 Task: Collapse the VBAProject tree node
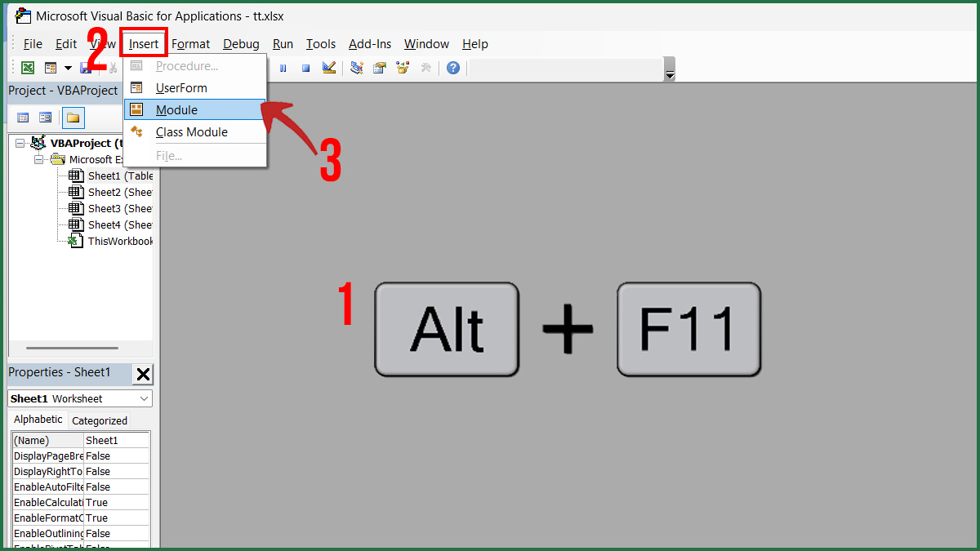[19, 143]
